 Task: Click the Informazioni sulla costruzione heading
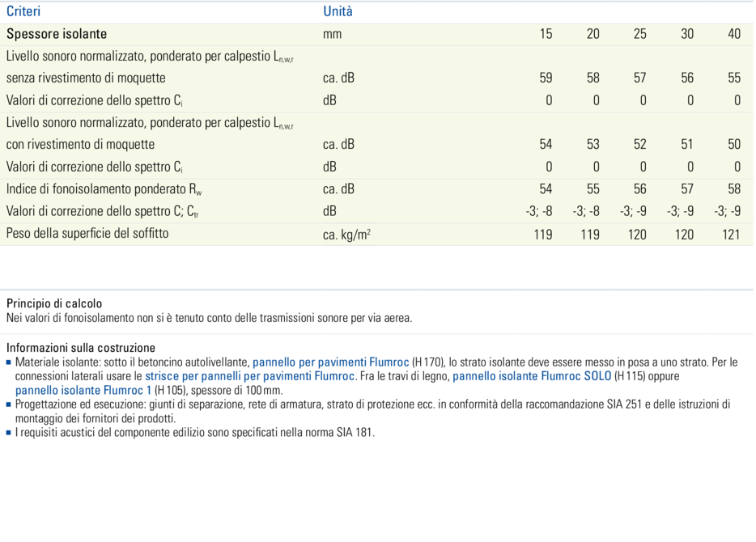[x=80, y=348]
